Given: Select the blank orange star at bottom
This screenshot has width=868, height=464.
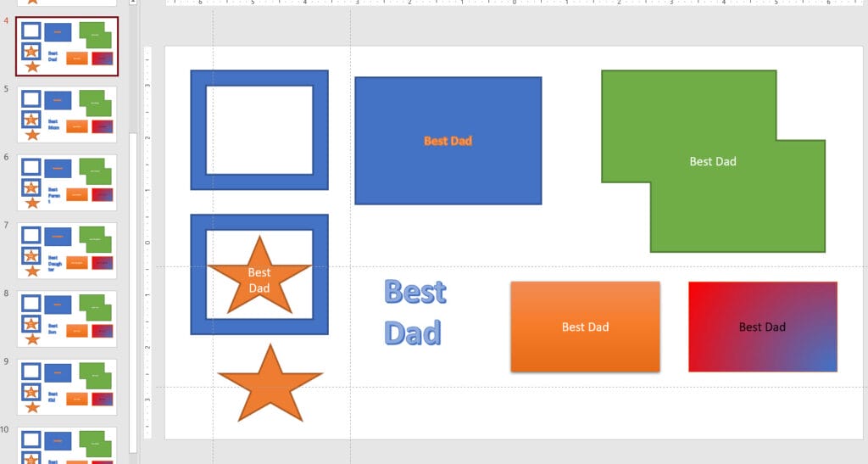Looking at the screenshot, I should click(270, 386).
